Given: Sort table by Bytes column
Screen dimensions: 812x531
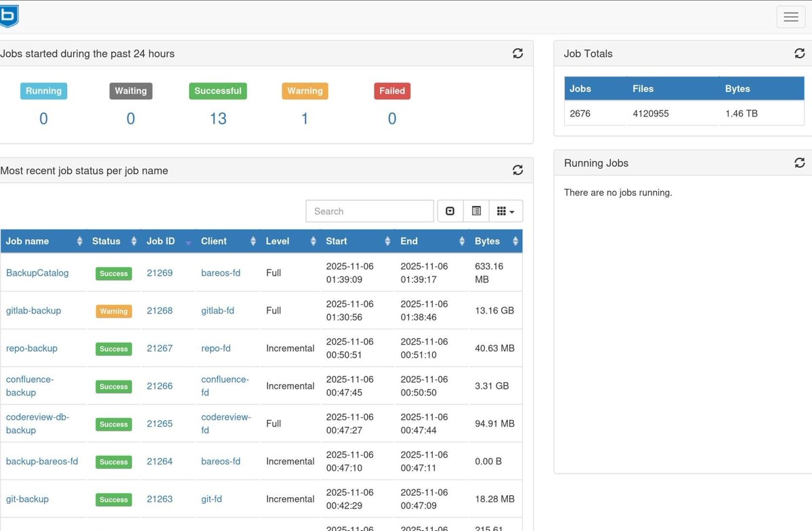Looking at the screenshot, I should [496, 241].
